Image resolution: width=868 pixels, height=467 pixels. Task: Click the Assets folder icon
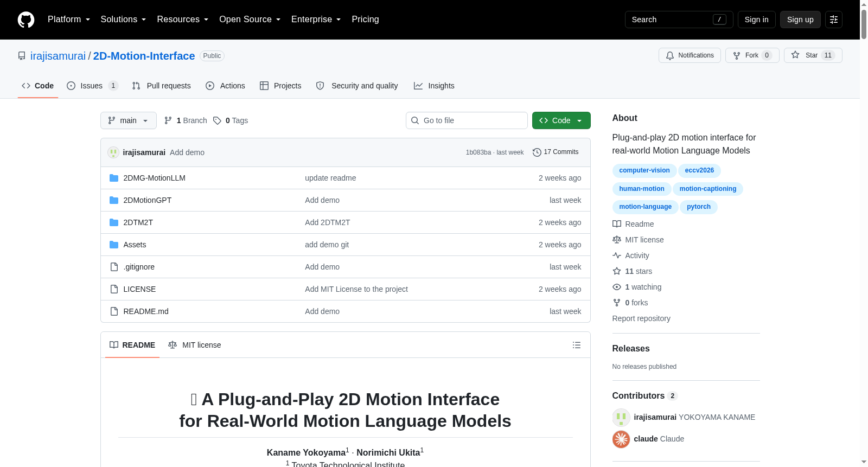coord(114,245)
